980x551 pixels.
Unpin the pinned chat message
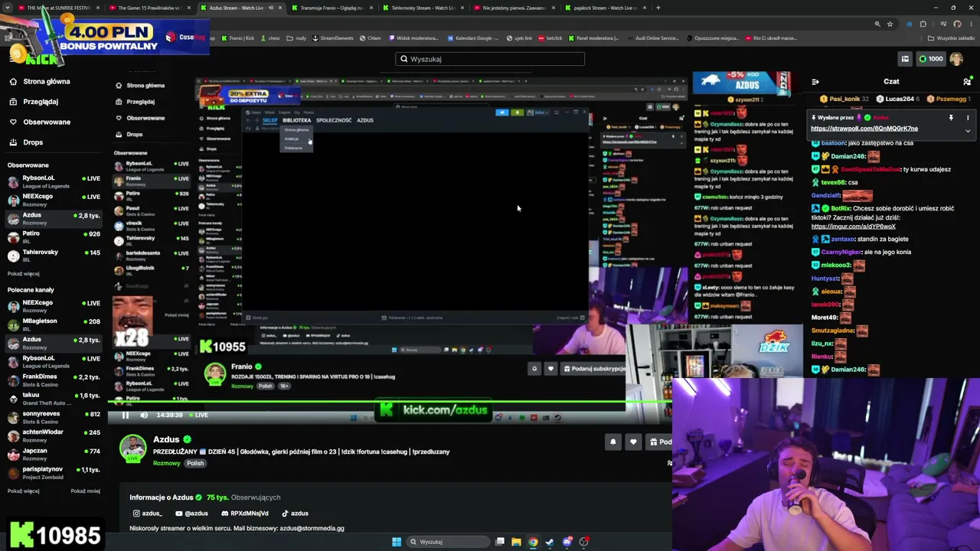tap(951, 118)
